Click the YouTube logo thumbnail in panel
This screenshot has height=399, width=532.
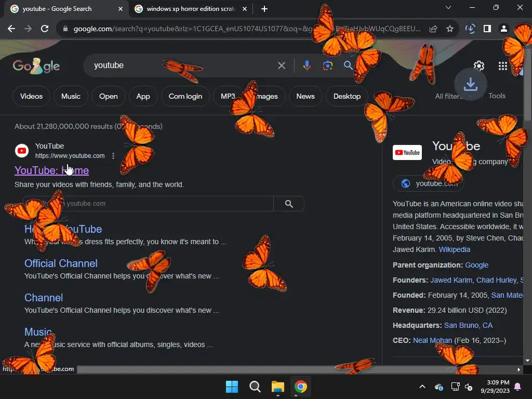[407, 152]
